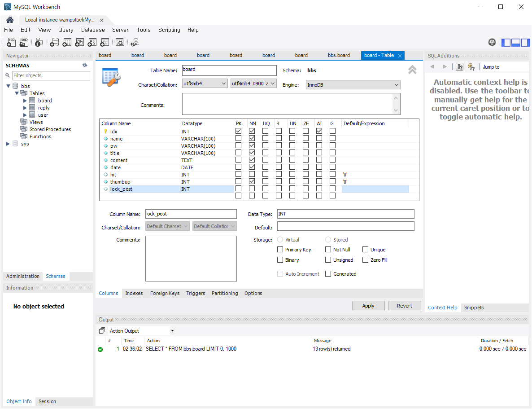This screenshot has width=532, height=409.
Task: Collapse the Tables tree node
Action: coord(17,93)
